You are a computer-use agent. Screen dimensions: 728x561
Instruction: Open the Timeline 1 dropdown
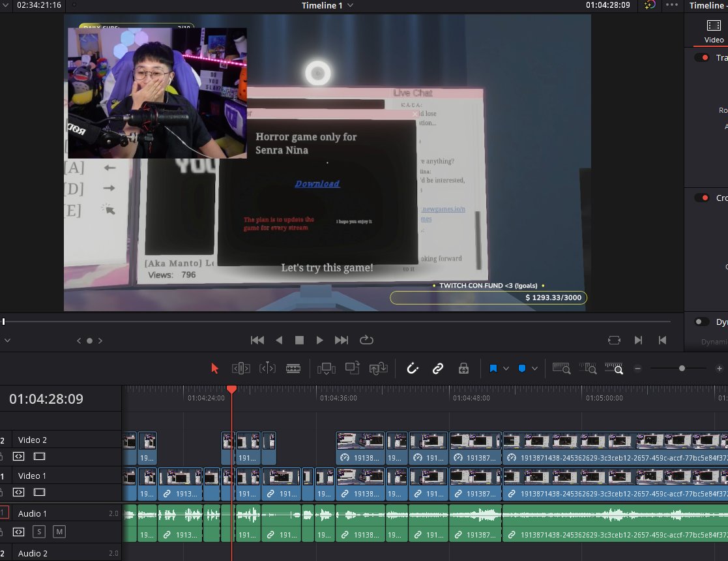pos(351,5)
